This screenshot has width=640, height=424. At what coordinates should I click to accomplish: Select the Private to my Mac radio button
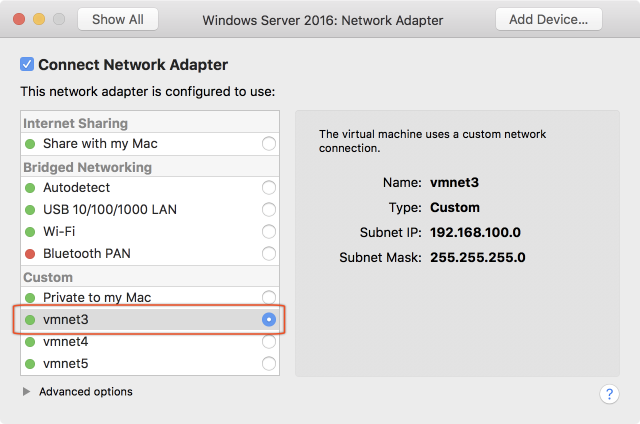click(268, 298)
